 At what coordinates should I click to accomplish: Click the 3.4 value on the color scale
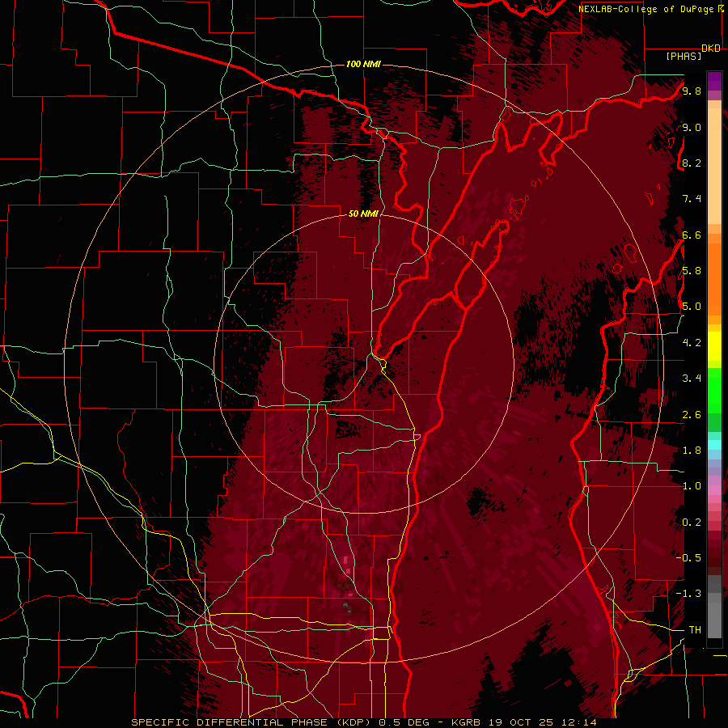point(692,379)
